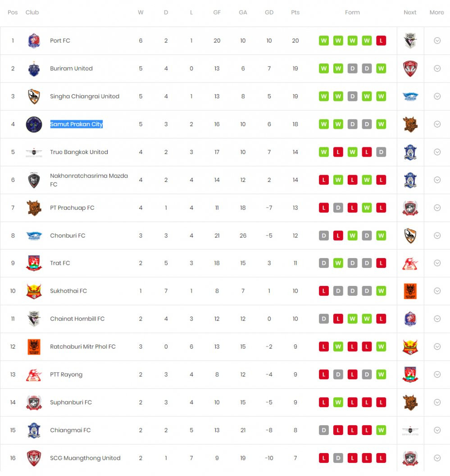Click PT Prachuap FC's club logo
Image resolution: width=450 pixels, height=476 pixels.
(x=34, y=208)
